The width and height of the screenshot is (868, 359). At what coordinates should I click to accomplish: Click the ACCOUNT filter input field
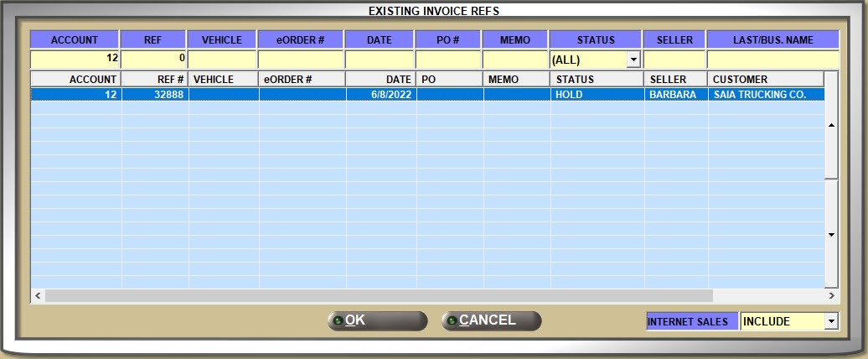click(x=74, y=60)
